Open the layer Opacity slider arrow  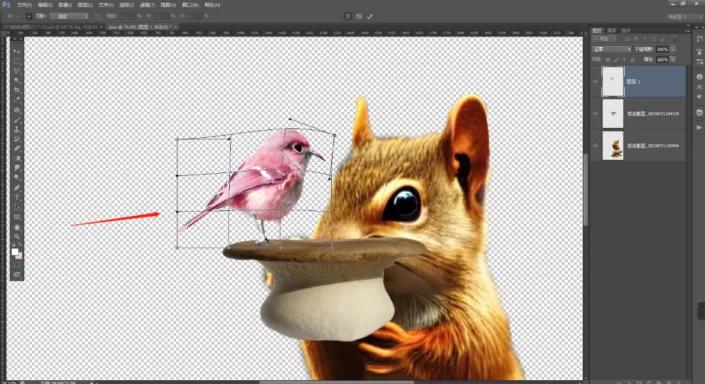pyautogui.click(x=673, y=49)
